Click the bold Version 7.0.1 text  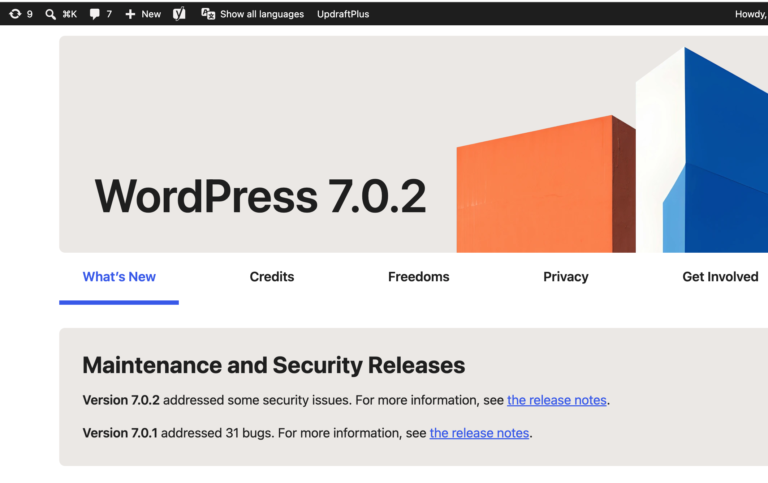pos(120,433)
